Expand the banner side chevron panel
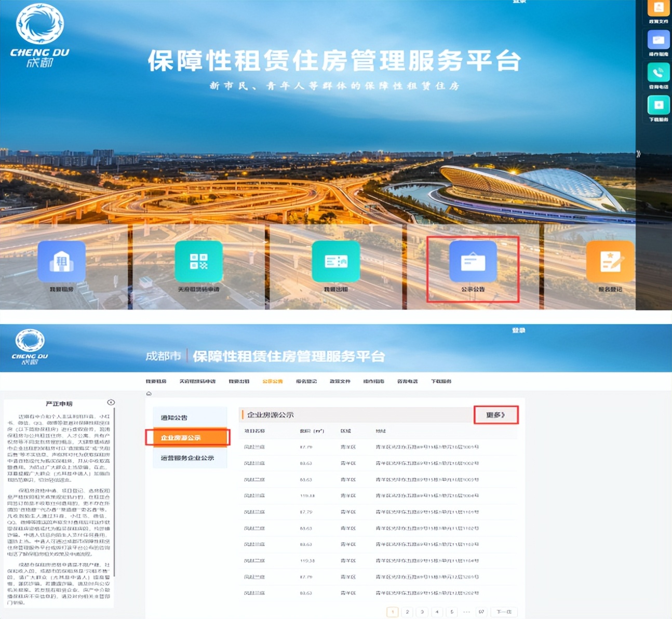The width and height of the screenshot is (672, 619). tap(639, 155)
